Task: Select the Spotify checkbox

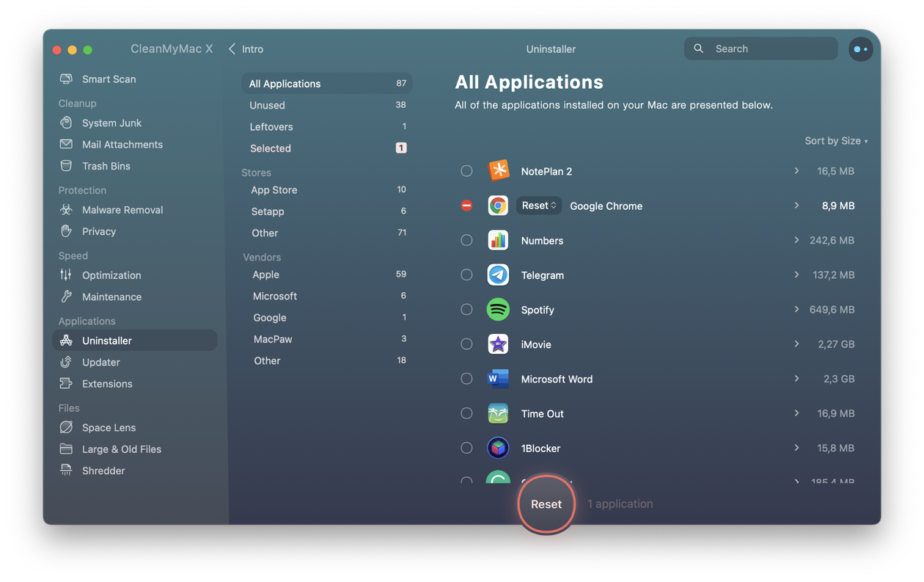Action: pos(466,310)
